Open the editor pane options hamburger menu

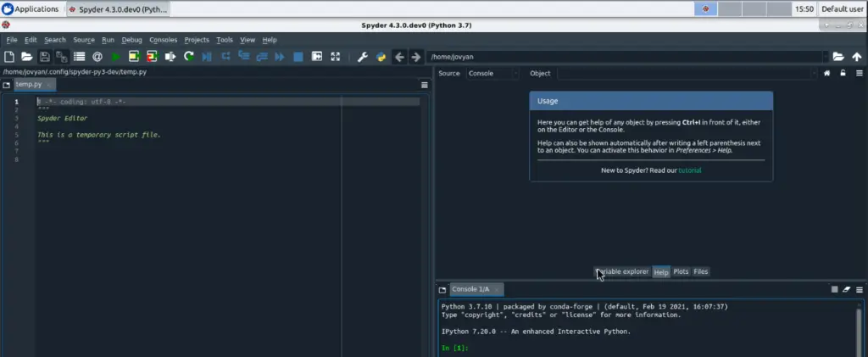425,86
